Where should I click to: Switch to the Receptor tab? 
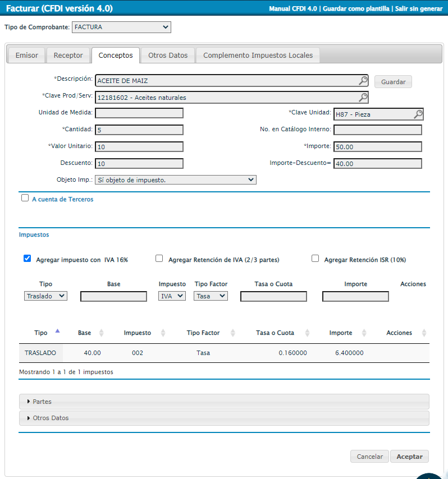[68, 55]
